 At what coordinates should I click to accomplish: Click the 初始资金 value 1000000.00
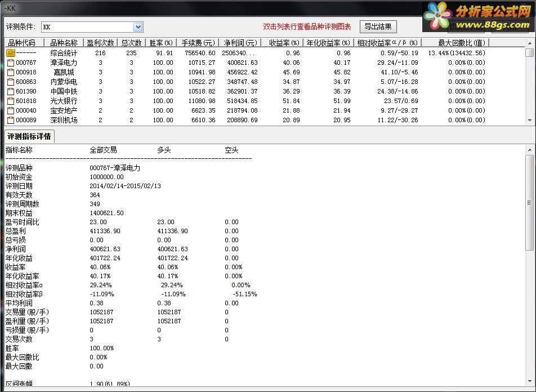[x=106, y=177]
